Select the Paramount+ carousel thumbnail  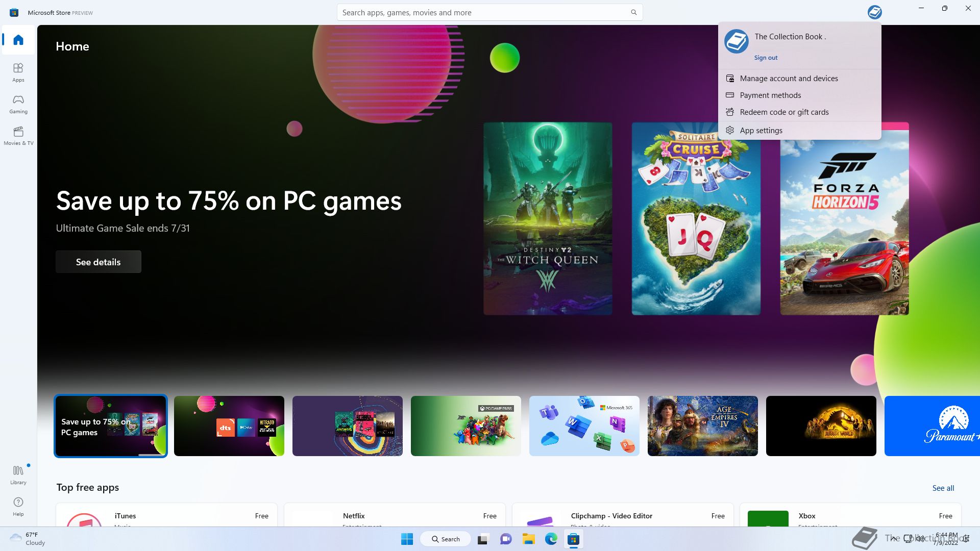(x=932, y=426)
